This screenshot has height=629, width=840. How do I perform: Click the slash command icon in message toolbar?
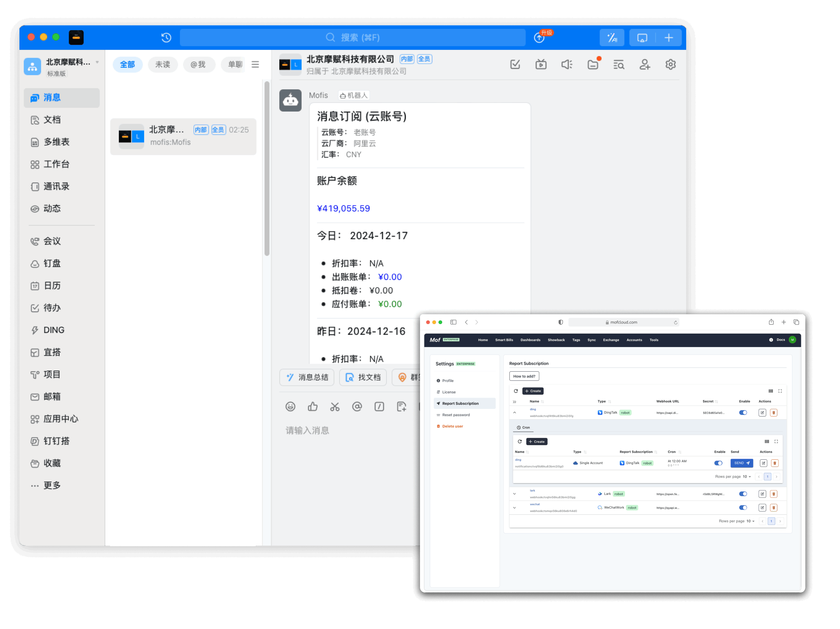coord(379,407)
